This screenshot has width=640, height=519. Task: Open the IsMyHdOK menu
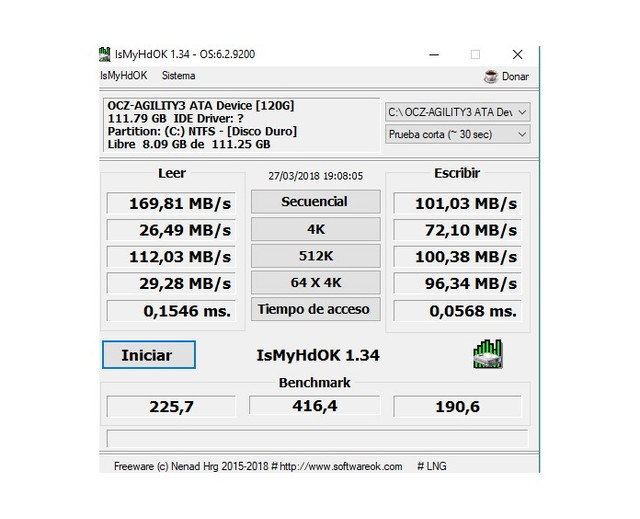[x=124, y=75]
